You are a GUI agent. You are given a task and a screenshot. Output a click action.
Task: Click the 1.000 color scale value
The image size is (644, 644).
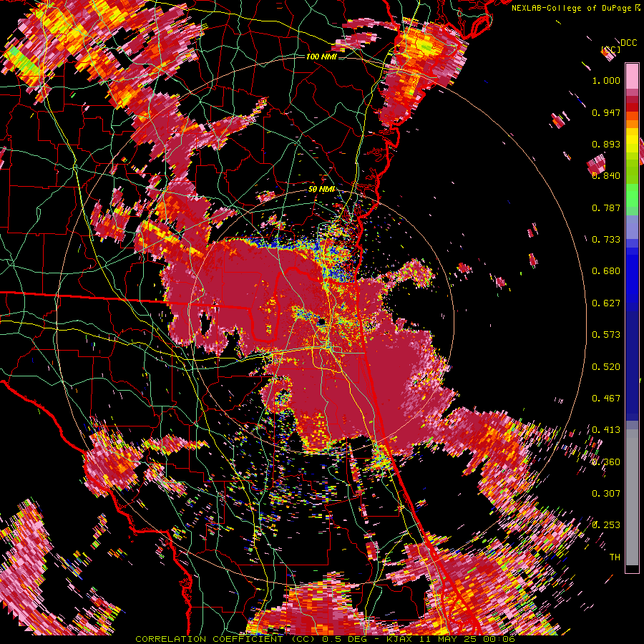coord(606,80)
